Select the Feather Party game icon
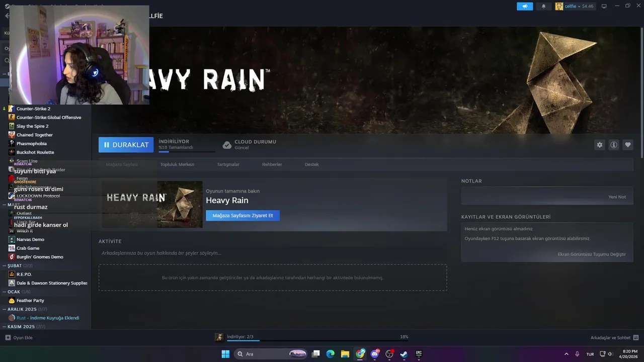The width and height of the screenshot is (644, 362). pos(12,300)
